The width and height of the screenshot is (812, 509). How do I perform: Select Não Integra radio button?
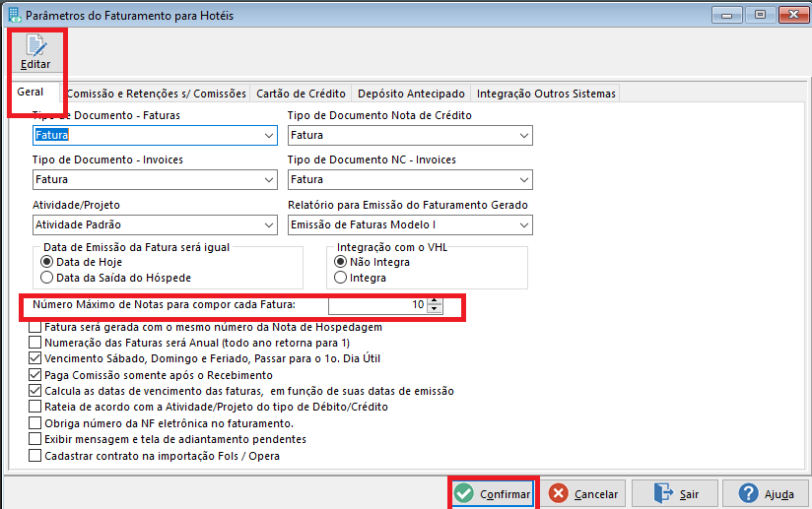pyautogui.click(x=340, y=262)
